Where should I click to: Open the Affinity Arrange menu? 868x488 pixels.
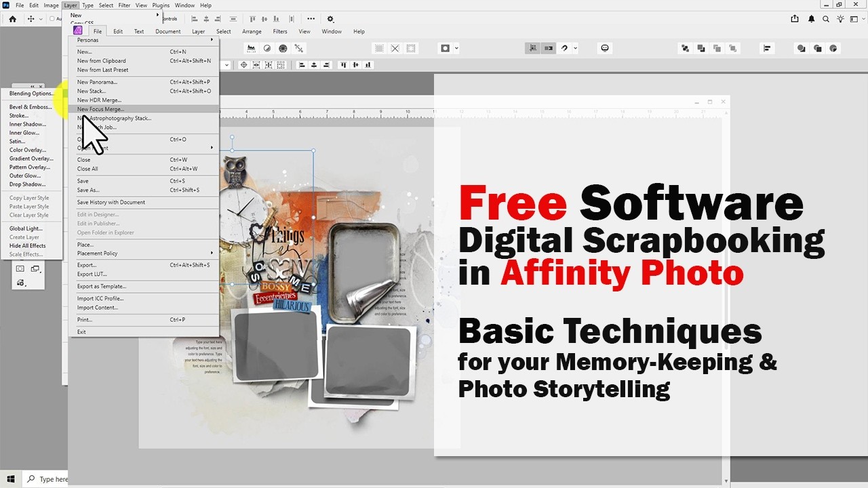[x=252, y=31]
